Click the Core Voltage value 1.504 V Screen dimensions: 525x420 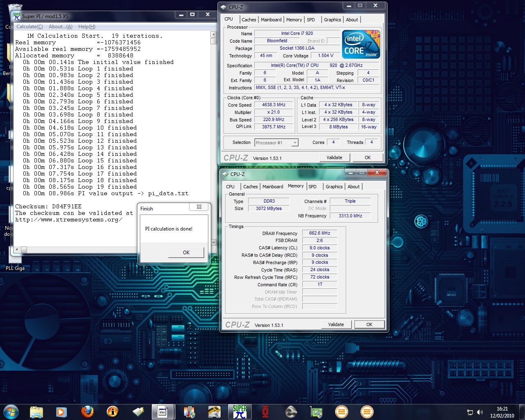(326, 55)
